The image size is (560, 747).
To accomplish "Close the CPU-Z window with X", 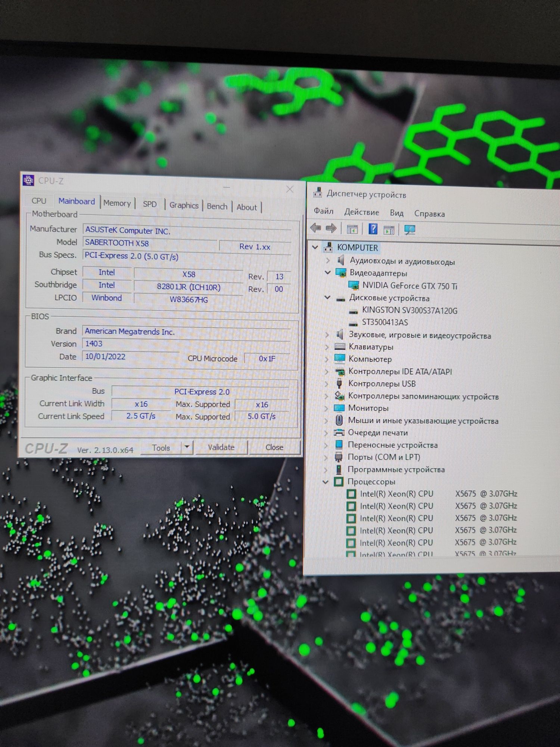I will click(290, 189).
